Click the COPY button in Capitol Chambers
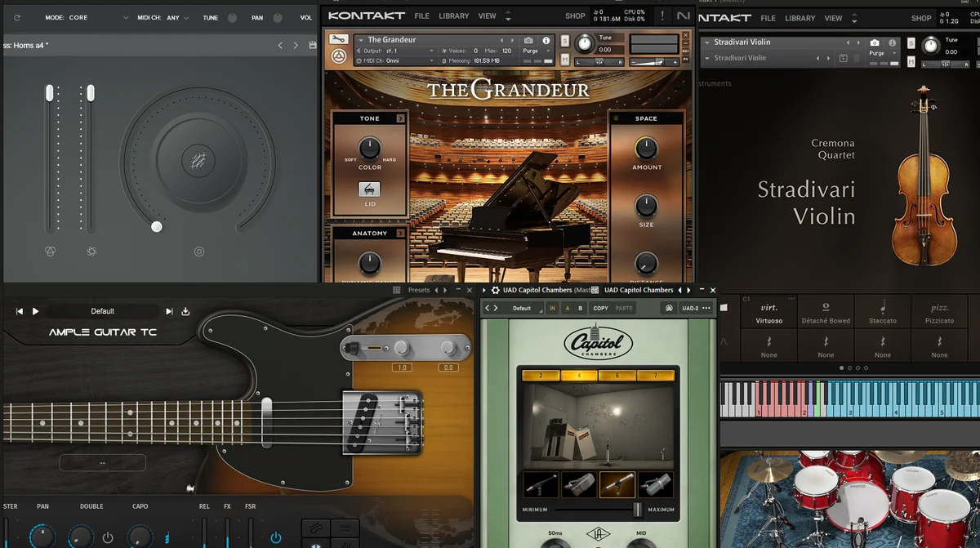Viewport: 980px width, 548px height. pyautogui.click(x=600, y=308)
